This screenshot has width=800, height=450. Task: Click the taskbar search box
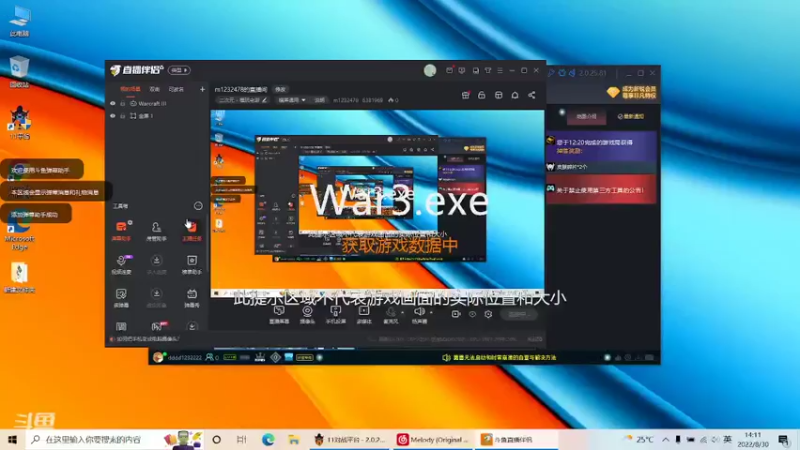tap(115, 439)
